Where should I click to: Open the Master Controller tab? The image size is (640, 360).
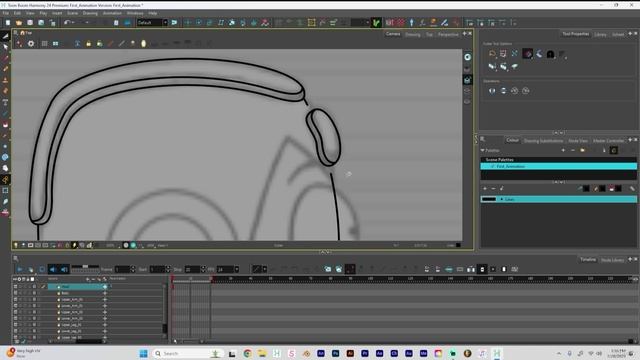tap(608, 140)
